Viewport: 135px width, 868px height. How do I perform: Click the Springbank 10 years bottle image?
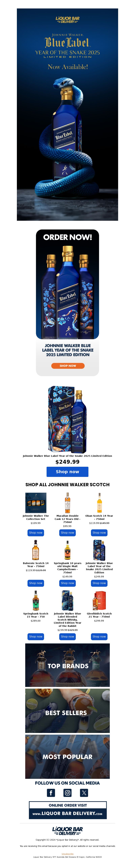pyautogui.click(x=67, y=550)
